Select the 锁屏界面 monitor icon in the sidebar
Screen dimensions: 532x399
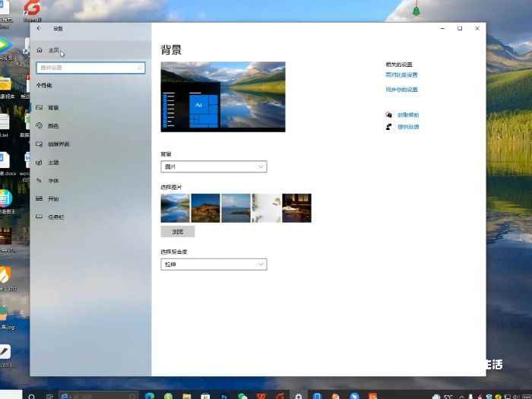(40, 144)
